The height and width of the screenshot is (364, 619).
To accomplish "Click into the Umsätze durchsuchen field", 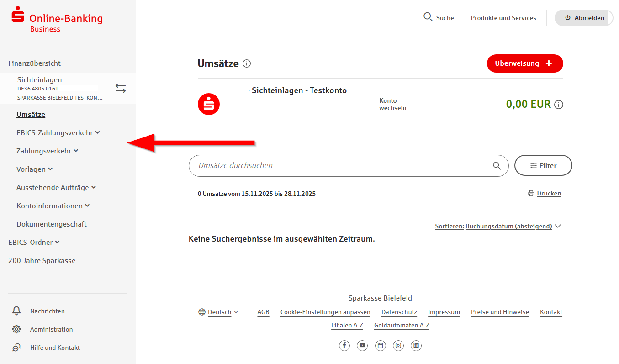I will tap(338, 166).
